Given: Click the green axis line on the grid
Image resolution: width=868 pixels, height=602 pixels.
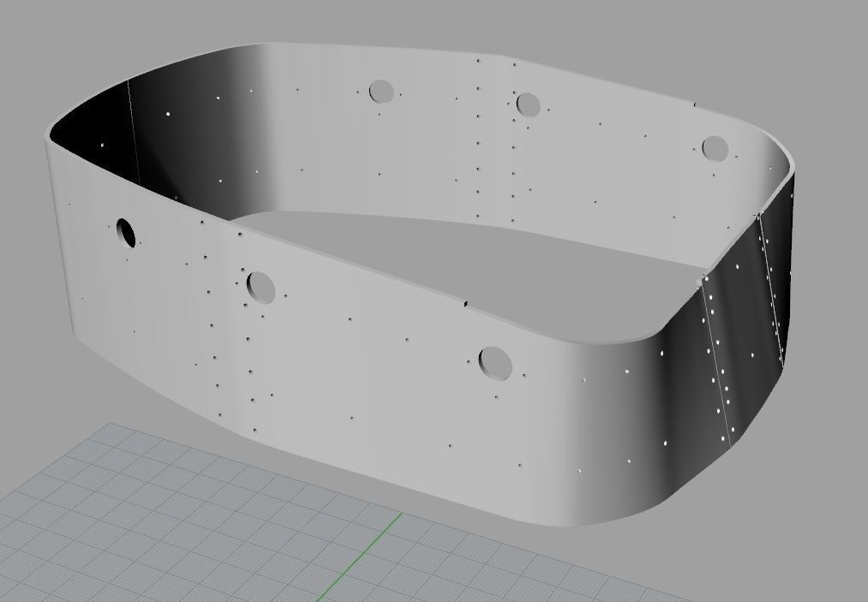Looking at the screenshot, I should [360, 557].
